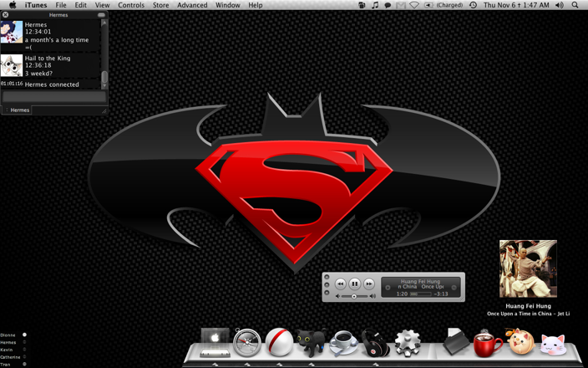Viewport: 588px width, 368px height.
Task: Adjust the iTunes mini player volume slider
Action: click(354, 296)
